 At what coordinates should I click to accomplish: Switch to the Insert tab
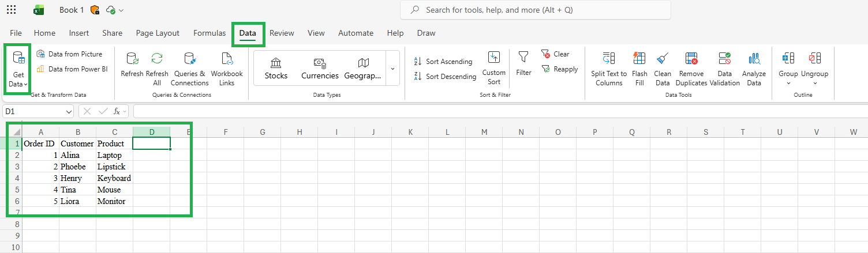point(79,33)
